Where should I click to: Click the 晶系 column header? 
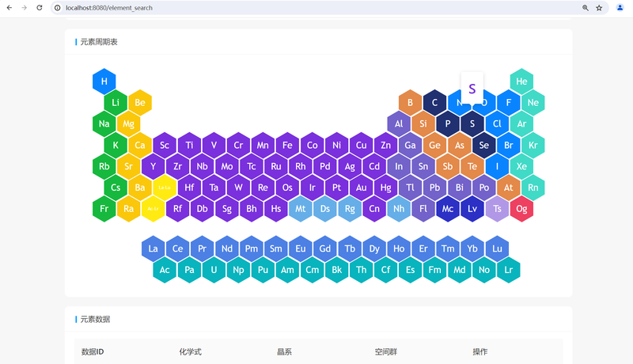pyautogui.click(x=284, y=352)
